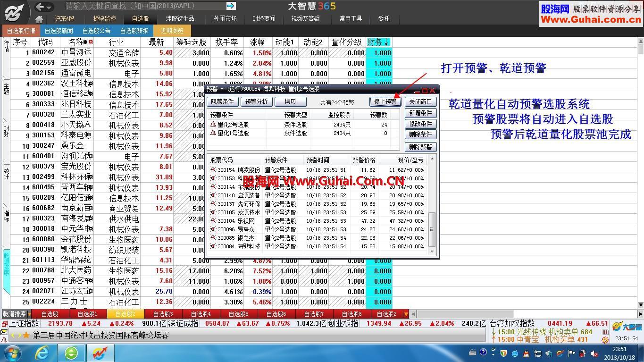Viewport: 644px width, 362px height.
Task: Click alert icon for 300085 银之杰
Action: (x=213, y=238)
